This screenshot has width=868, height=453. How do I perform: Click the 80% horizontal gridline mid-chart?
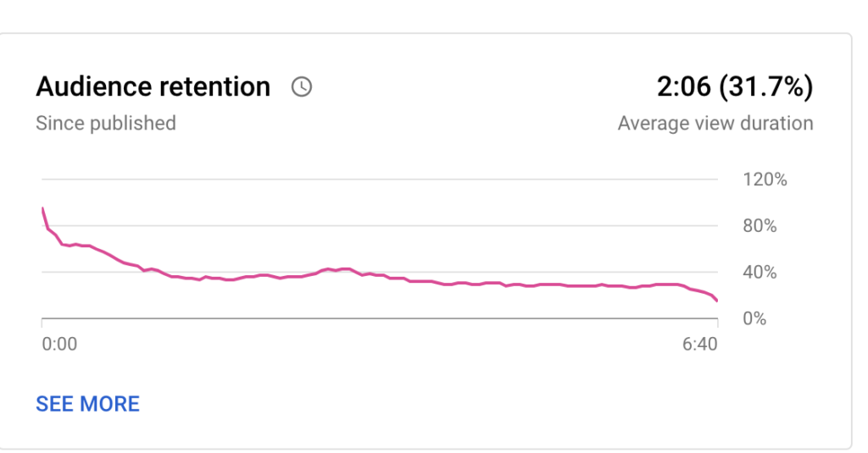[380, 226]
